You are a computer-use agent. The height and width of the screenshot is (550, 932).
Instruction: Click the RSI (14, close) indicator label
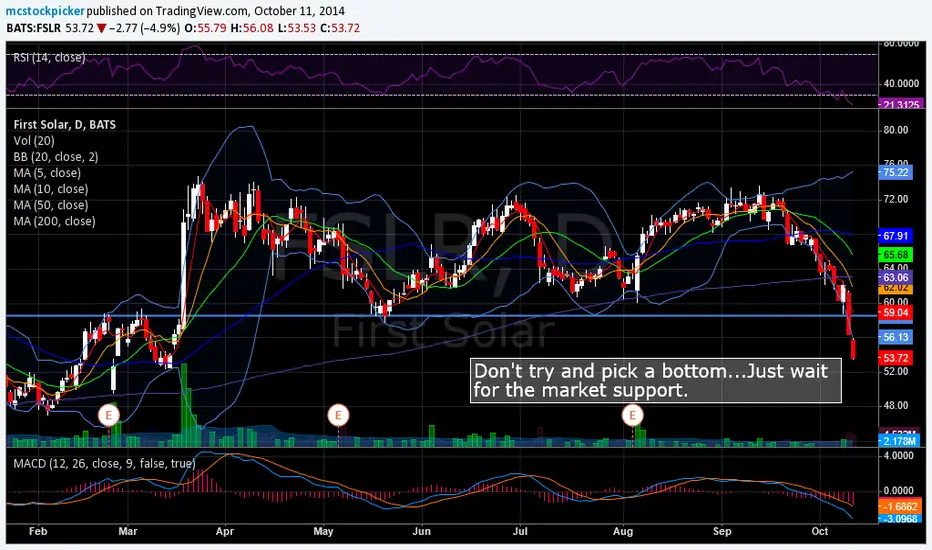(x=49, y=58)
